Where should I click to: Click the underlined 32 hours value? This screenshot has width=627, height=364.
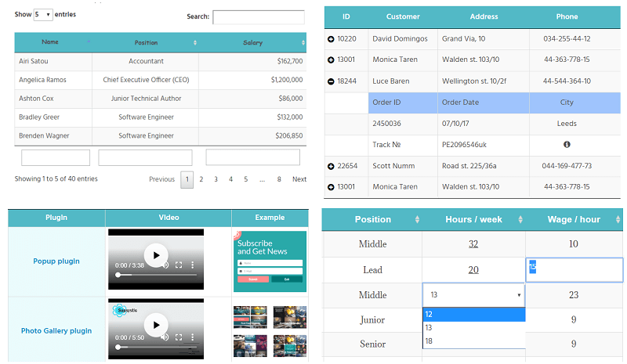(473, 244)
